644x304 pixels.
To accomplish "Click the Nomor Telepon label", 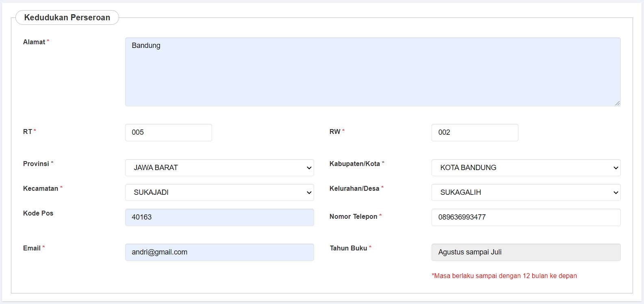I will 353,216.
